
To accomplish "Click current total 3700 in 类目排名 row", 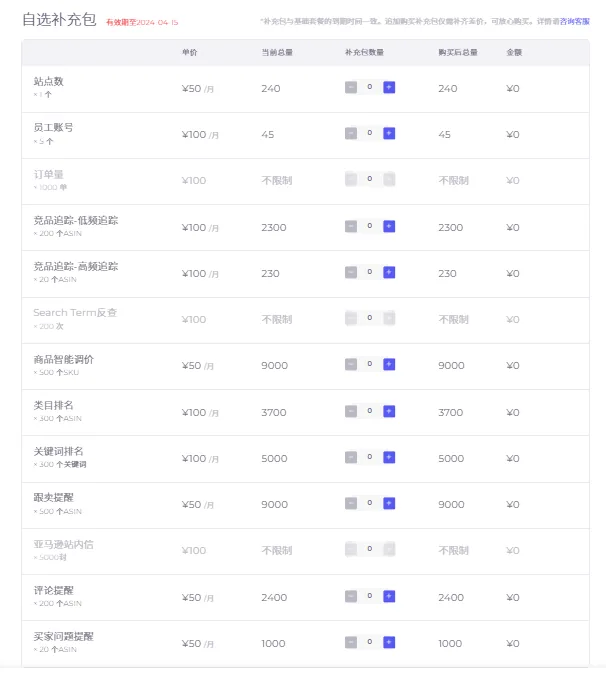I will click(274, 412).
